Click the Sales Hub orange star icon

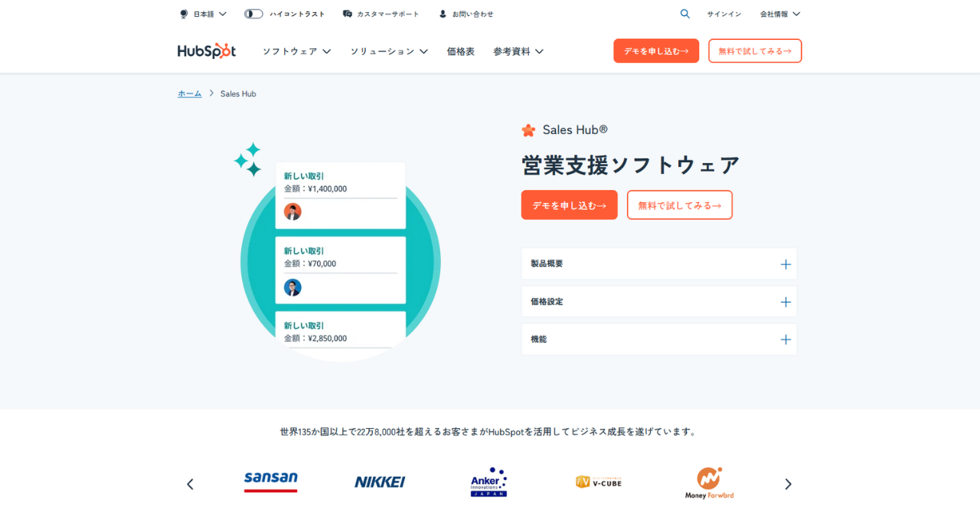(528, 130)
